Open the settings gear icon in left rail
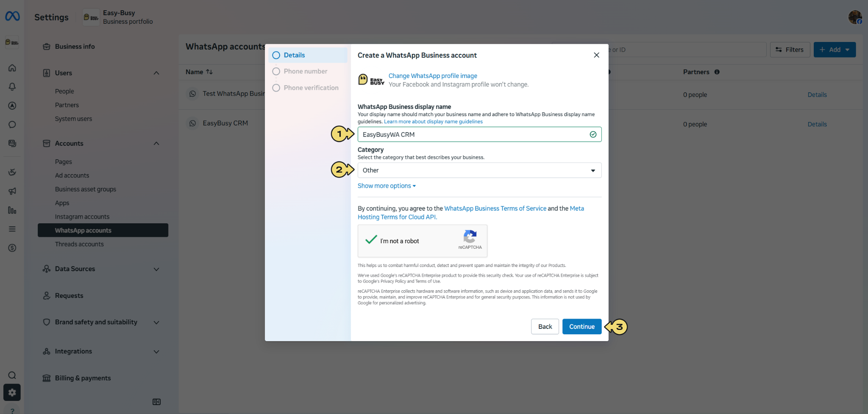868x414 pixels. (12, 392)
